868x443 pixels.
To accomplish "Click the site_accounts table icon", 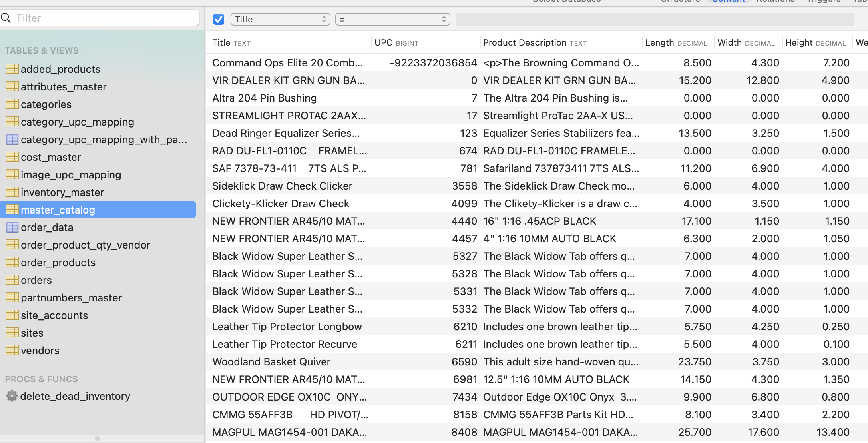I will (12, 315).
